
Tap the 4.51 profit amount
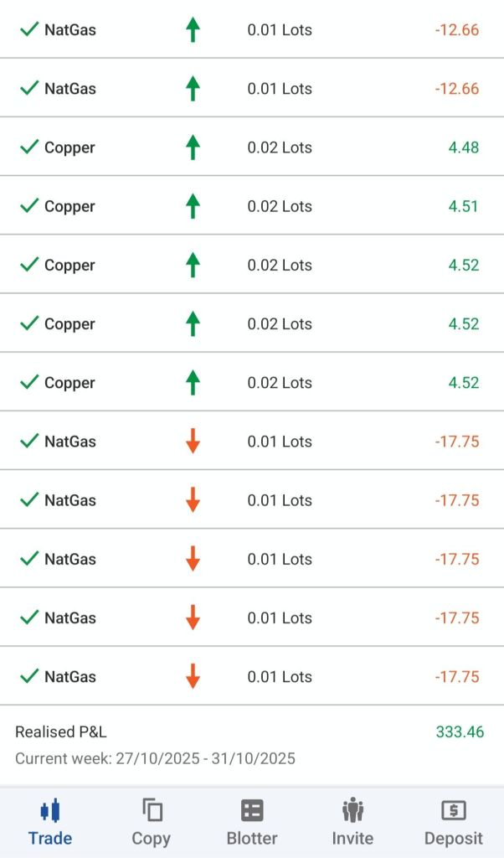463,206
